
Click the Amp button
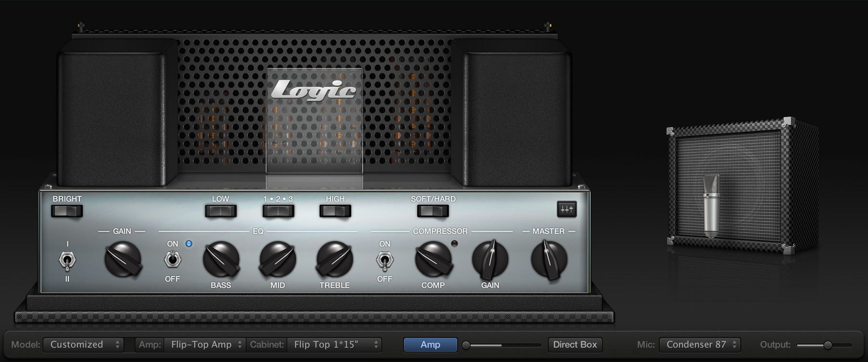pyautogui.click(x=430, y=345)
